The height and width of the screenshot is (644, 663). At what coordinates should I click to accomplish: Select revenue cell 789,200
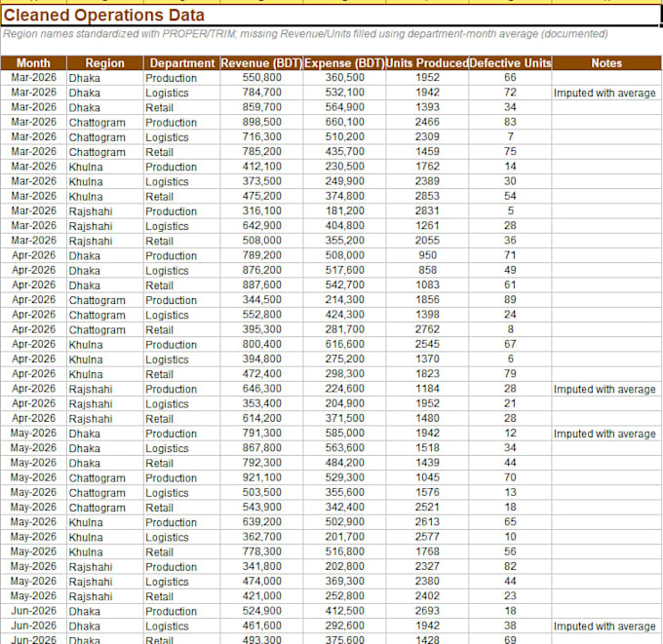(x=261, y=255)
